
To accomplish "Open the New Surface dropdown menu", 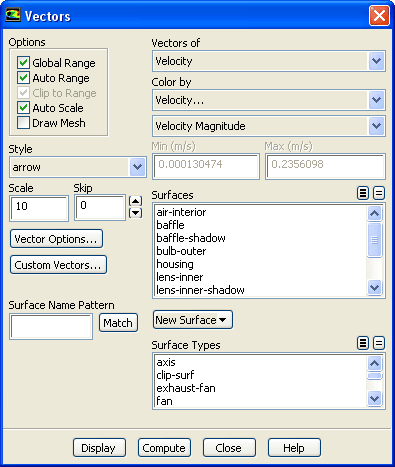I will pyautogui.click(x=193, y=320).
